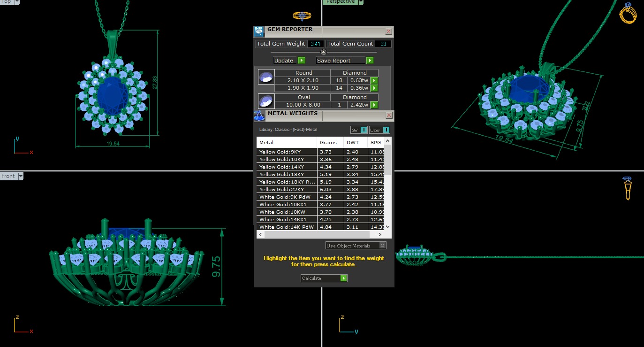Select White Gold:9K PdW row
The image size is (644, 347).
(321, 197)
